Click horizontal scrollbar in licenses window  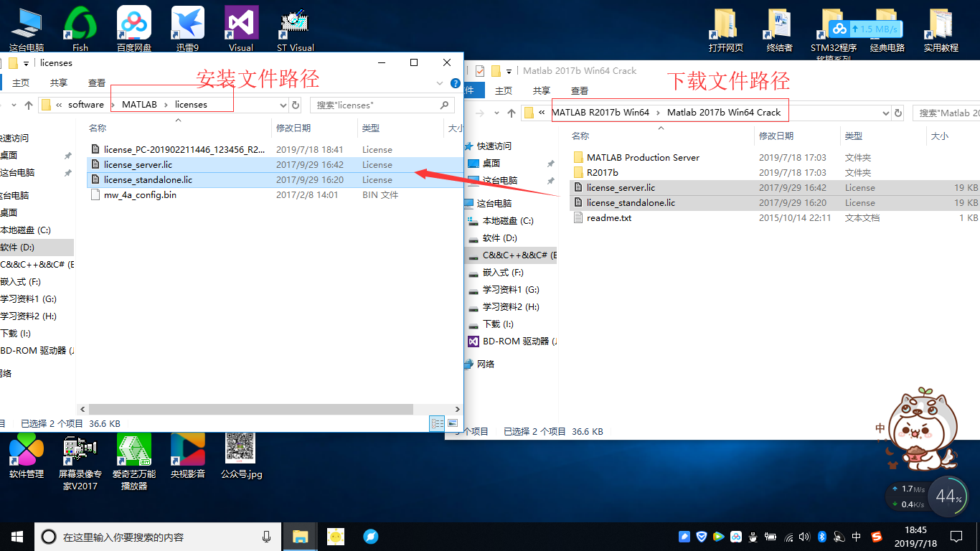[250, 409]
